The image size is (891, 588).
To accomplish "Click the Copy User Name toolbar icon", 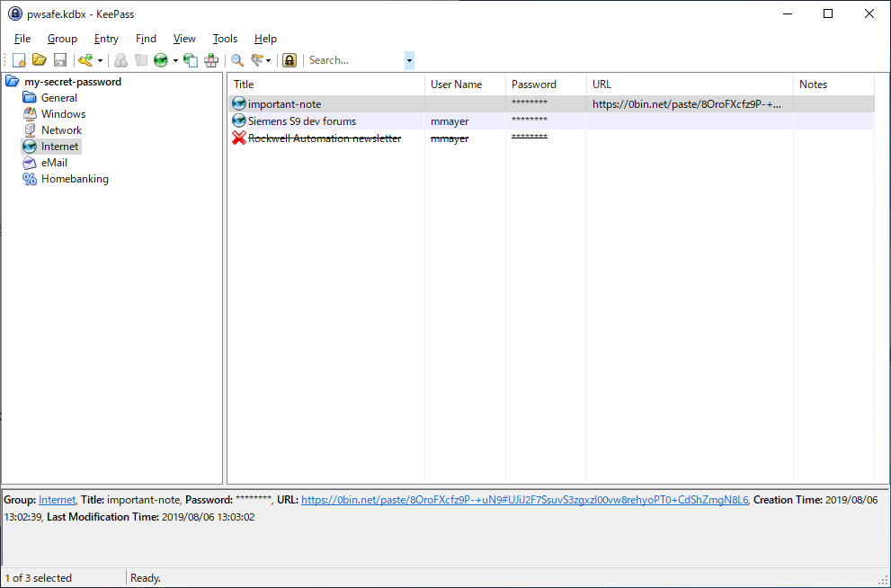I will (120, 60).
